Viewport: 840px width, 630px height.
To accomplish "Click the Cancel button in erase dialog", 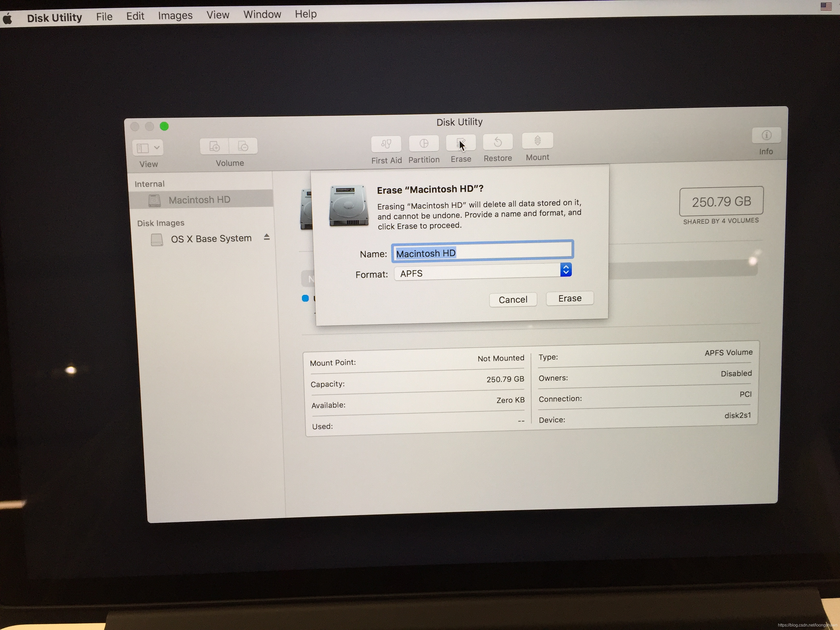I will pos(513,300).
